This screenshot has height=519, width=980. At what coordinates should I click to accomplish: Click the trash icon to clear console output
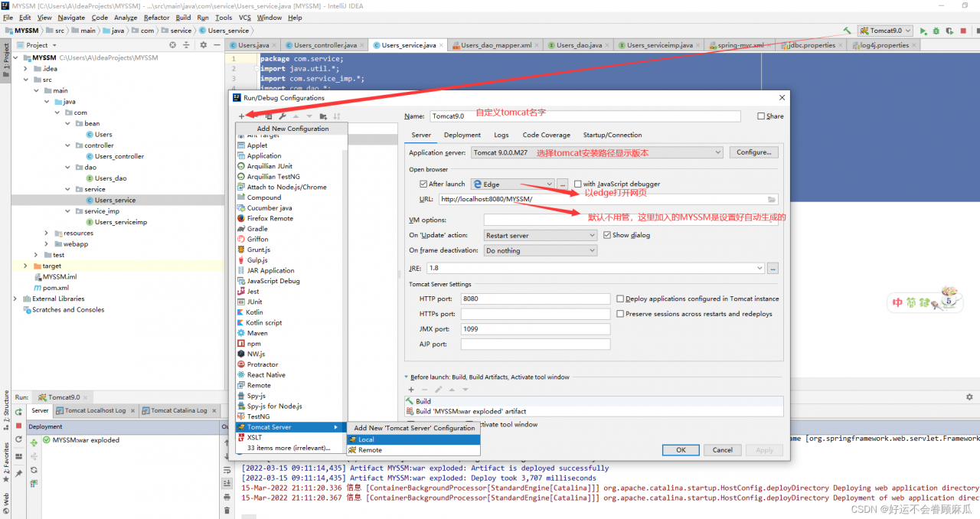point(227,511)
